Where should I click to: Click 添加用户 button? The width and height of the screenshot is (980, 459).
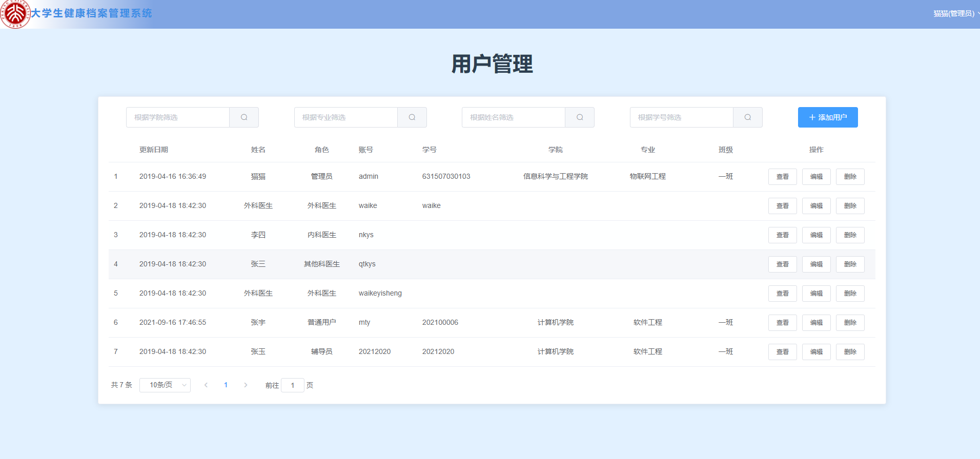[828, 117]
